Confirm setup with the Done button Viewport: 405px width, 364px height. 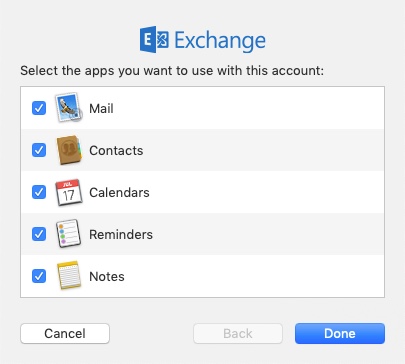point(340,333)
